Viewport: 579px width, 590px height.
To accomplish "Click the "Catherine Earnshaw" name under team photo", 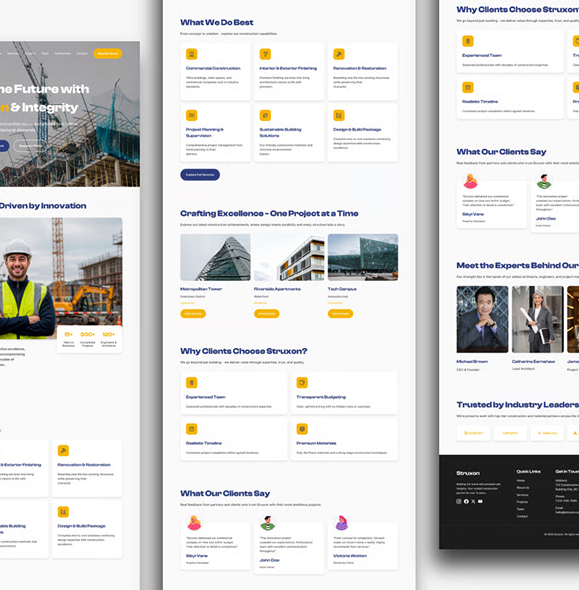I will point(533,362).
